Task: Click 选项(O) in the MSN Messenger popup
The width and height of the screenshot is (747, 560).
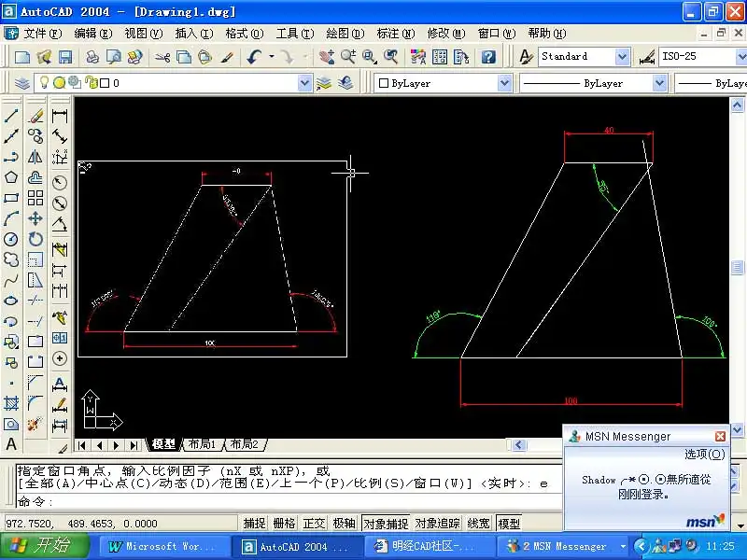Action: [x=705, y=455]
